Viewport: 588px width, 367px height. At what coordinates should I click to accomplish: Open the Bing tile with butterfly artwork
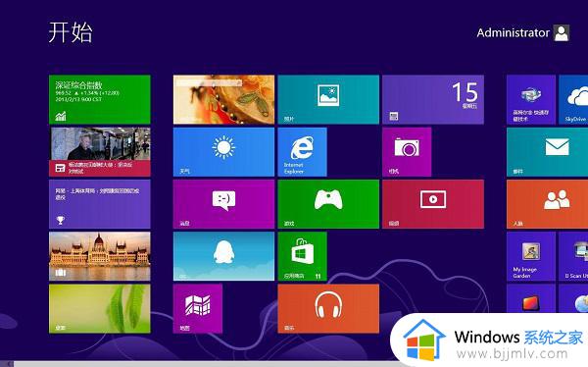pyautogui.click(x=223, y=99)
